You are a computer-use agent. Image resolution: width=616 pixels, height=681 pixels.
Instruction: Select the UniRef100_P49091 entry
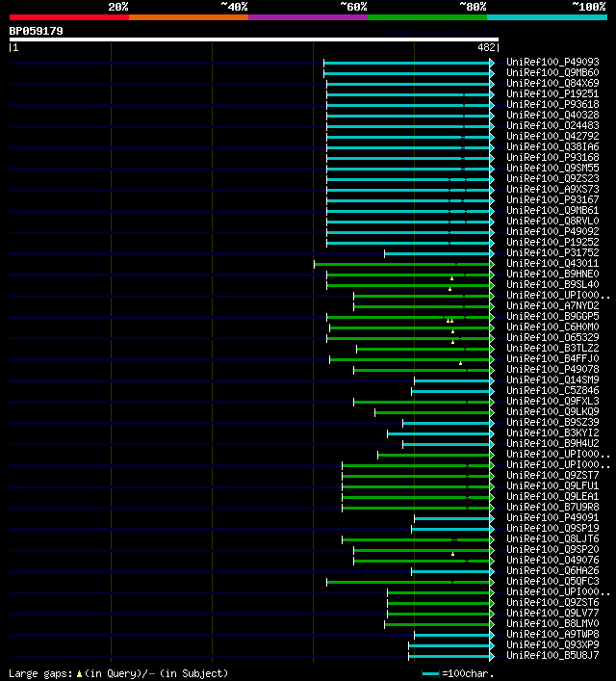552,517
